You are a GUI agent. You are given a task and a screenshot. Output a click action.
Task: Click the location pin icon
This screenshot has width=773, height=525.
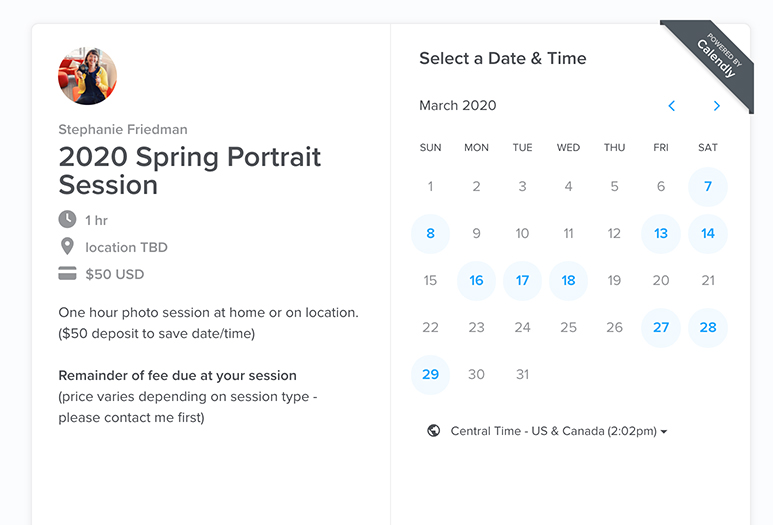click(67, 247)
